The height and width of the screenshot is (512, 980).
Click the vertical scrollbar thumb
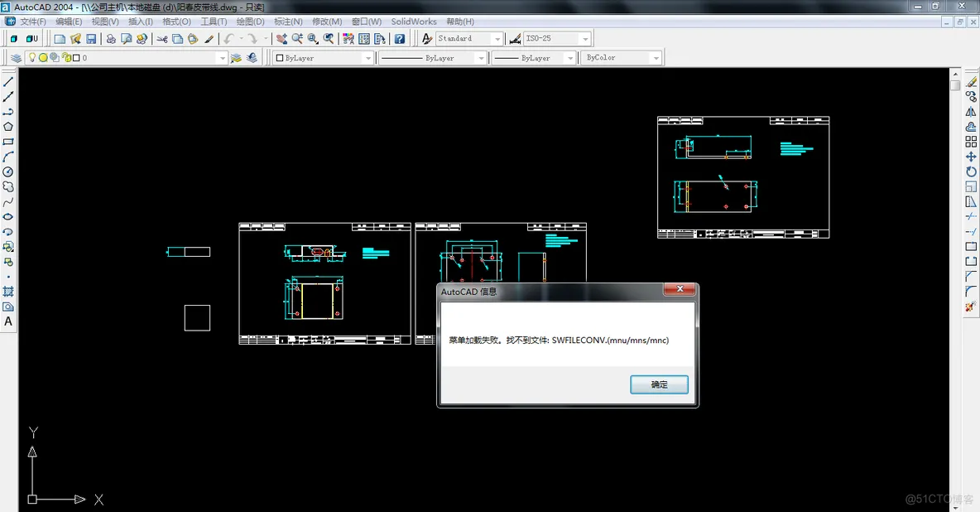point(955,85)
